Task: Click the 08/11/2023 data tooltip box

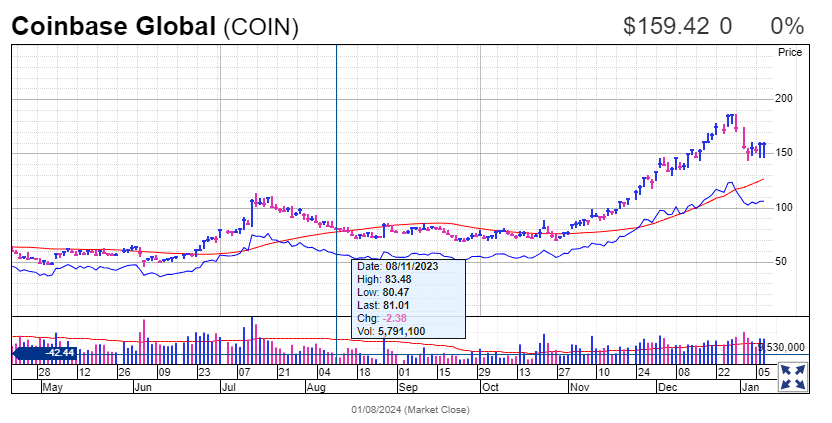Action: (409, 298)
